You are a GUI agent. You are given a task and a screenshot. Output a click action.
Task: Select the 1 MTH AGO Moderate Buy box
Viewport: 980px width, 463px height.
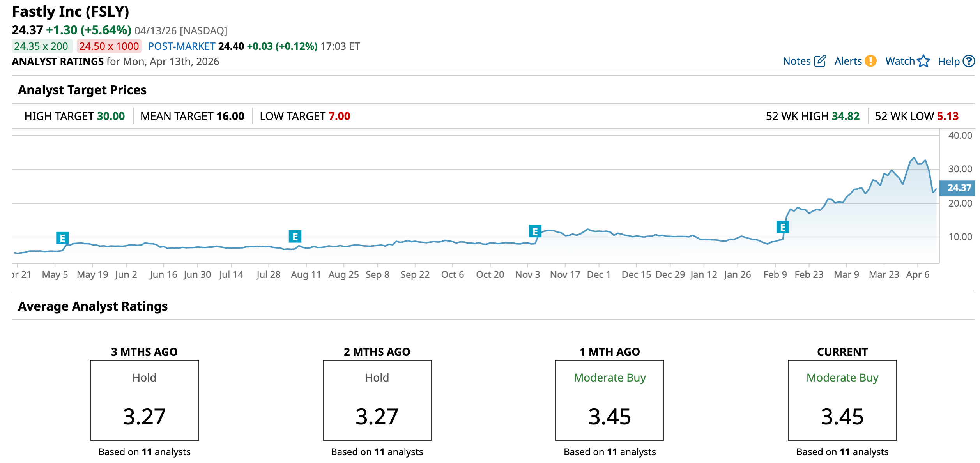pyautogui.click(x=609, y=400)
